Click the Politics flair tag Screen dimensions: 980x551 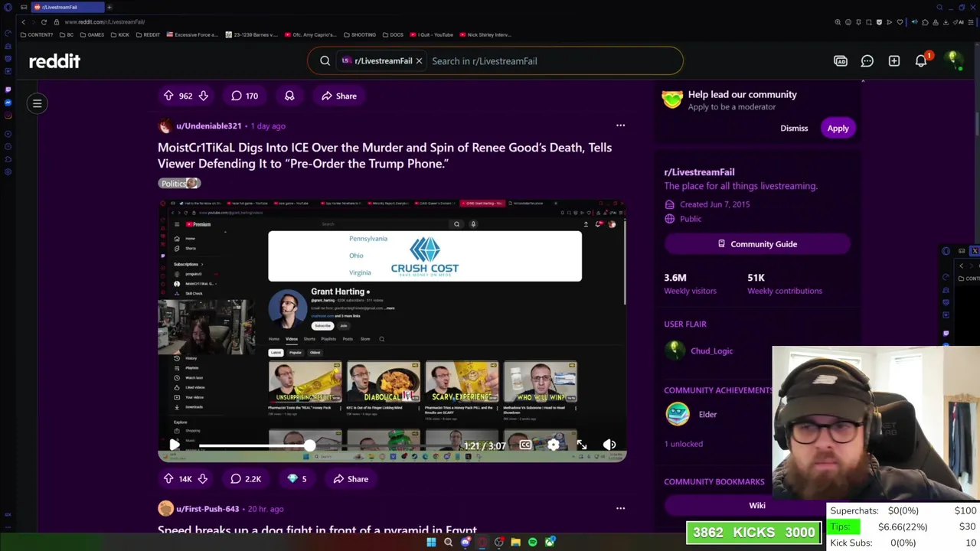[179, 183]
